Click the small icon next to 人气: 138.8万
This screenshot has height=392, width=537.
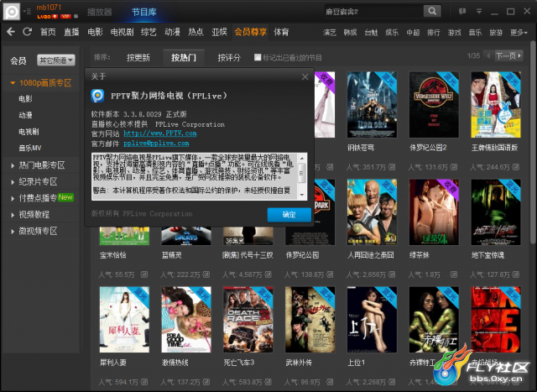coord(330,274)
